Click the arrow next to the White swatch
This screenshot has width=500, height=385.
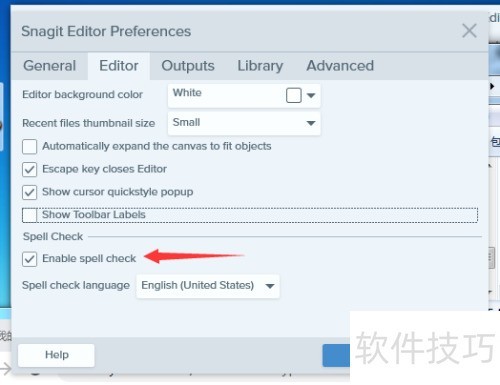311,96
